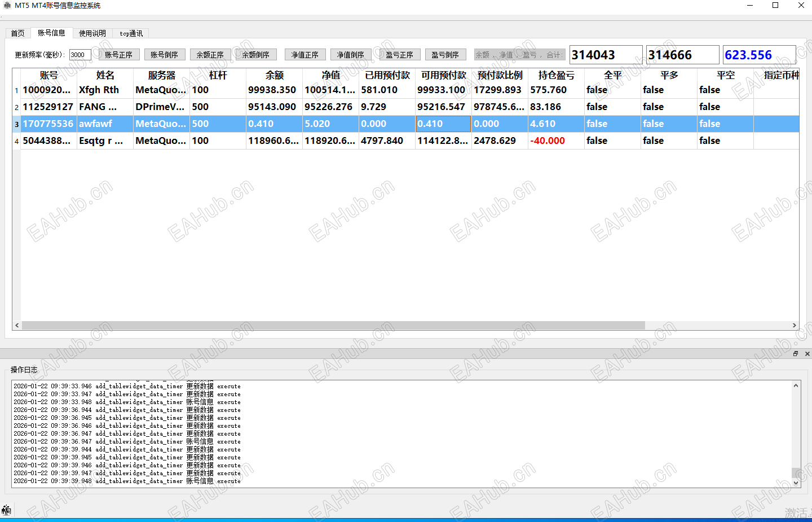Click the 预付款比例 column header
The image size is (812, 522).
pyautogui.click(x=500, y=75)
